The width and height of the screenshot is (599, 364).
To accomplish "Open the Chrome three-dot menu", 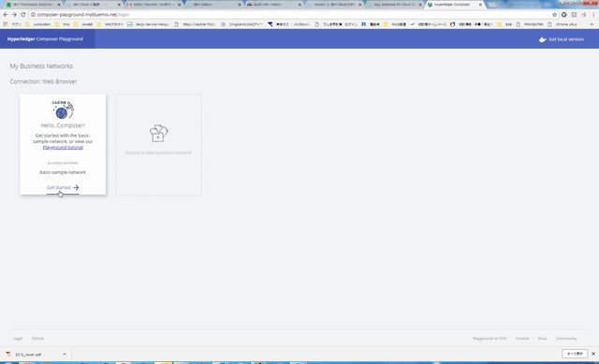I will click(x=593, y=15).
